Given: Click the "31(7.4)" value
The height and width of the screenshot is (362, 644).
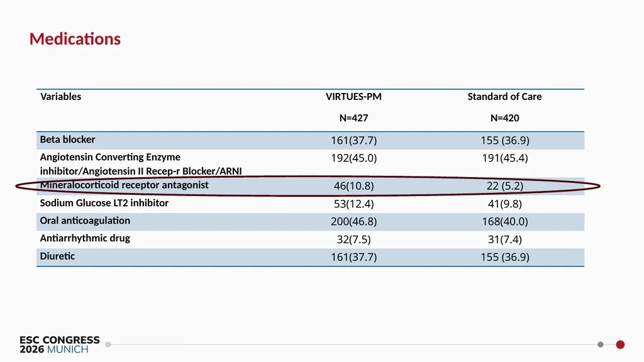Looking at the screenshot, I should point(505,239).
